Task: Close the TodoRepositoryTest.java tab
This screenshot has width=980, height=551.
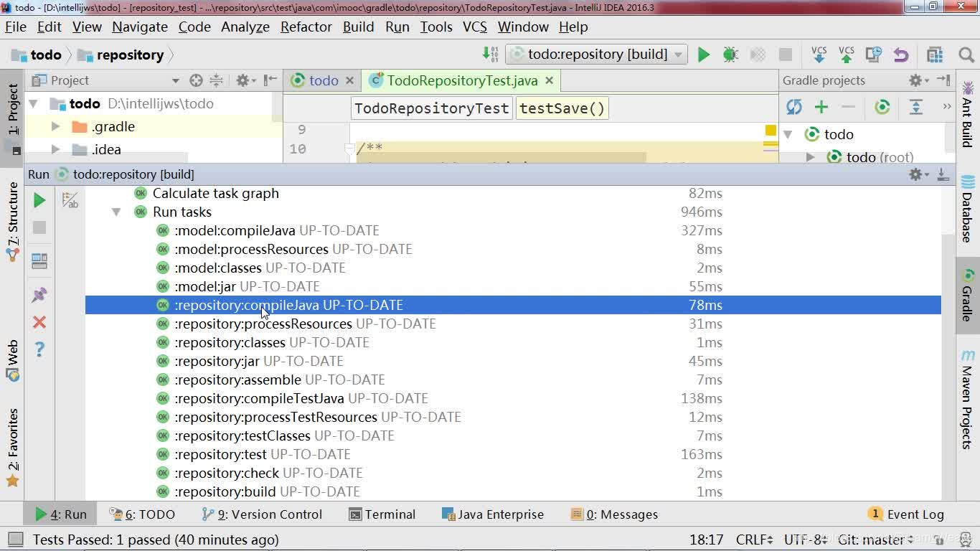Action: point(550,80)
